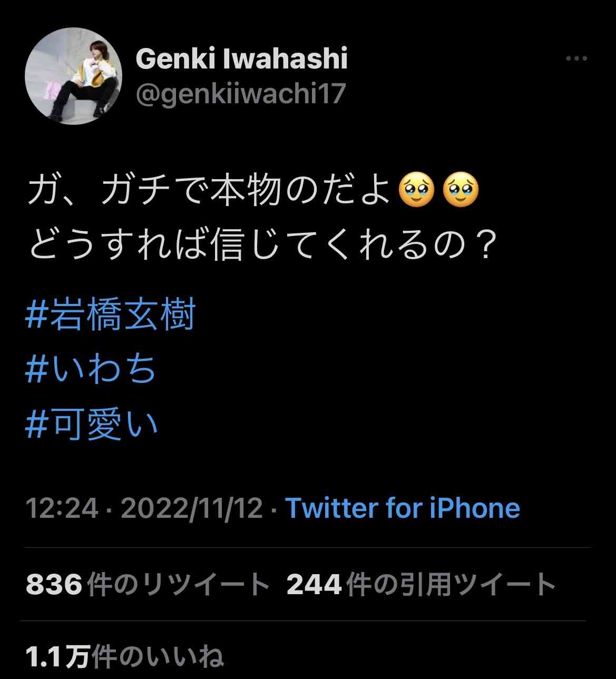Tap the Genki Iwahashi profile avatar
Screen dimensions: 616x679
(74, 76)
